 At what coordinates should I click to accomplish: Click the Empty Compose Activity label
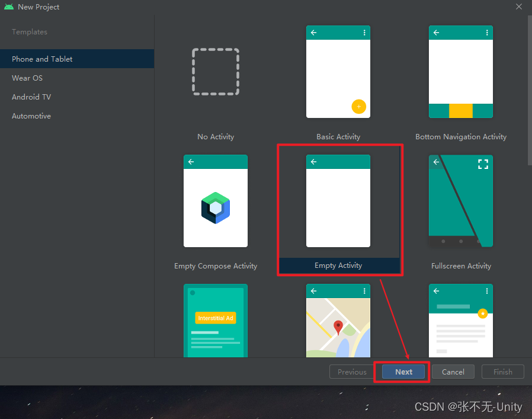click(216, 266)
